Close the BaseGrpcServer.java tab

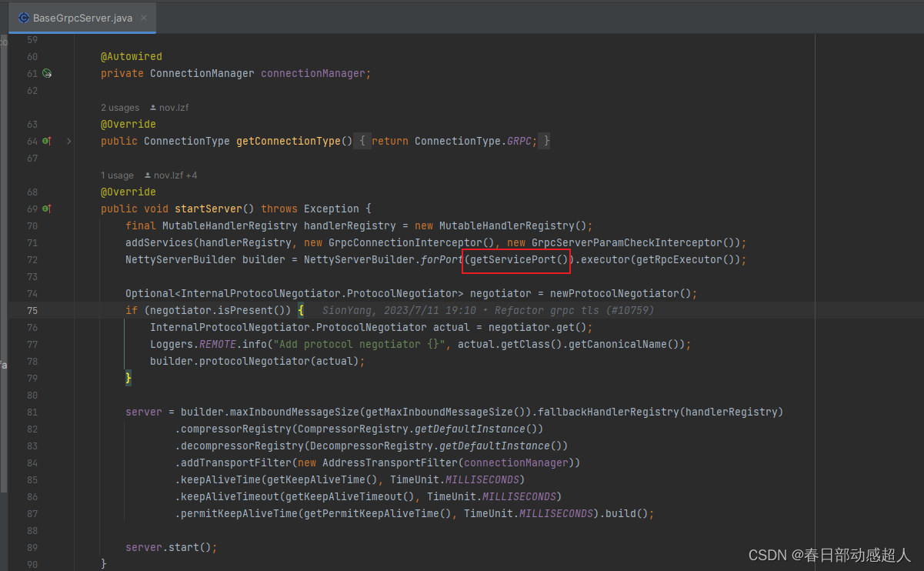145,18
